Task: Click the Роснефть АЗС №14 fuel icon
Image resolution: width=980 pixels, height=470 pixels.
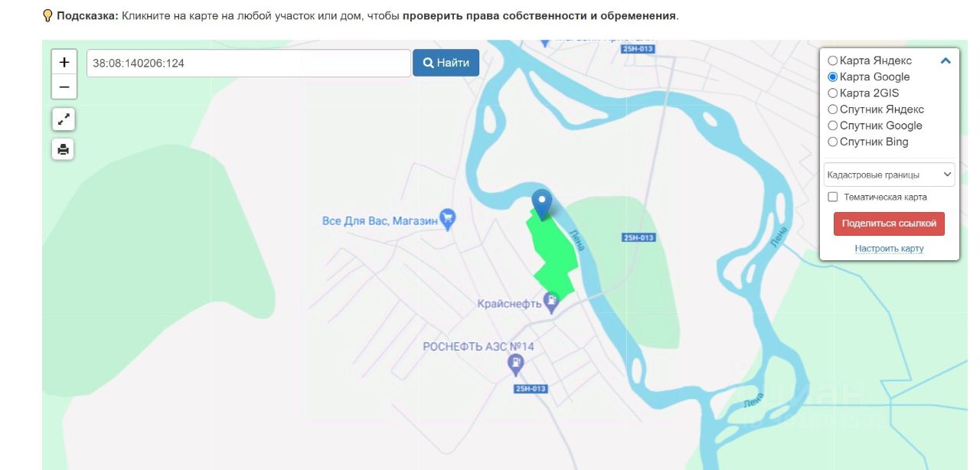Action: point(516,364)
